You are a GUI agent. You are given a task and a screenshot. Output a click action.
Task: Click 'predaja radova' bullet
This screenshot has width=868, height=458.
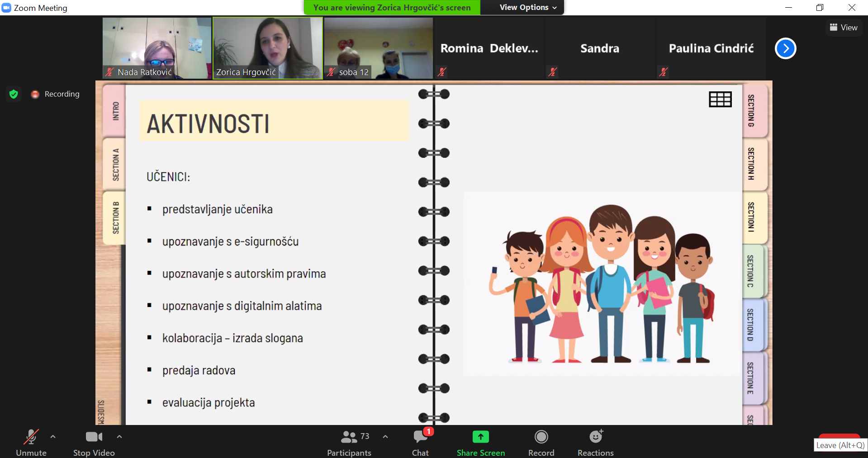(199, 371)
